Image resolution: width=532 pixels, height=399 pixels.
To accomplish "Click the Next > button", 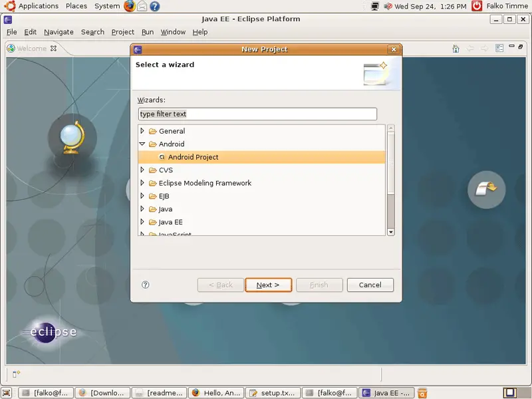I will (269, 285).
